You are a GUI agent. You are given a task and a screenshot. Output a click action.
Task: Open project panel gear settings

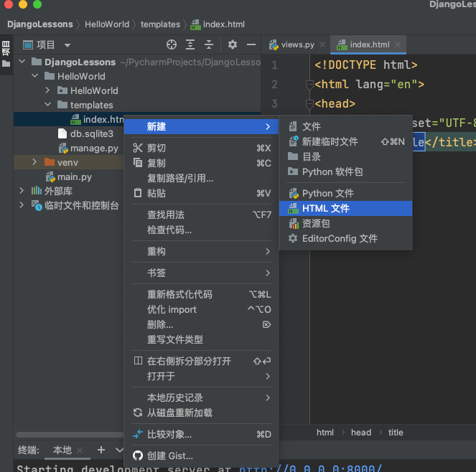pyautogui.click(x=232, y=44)
